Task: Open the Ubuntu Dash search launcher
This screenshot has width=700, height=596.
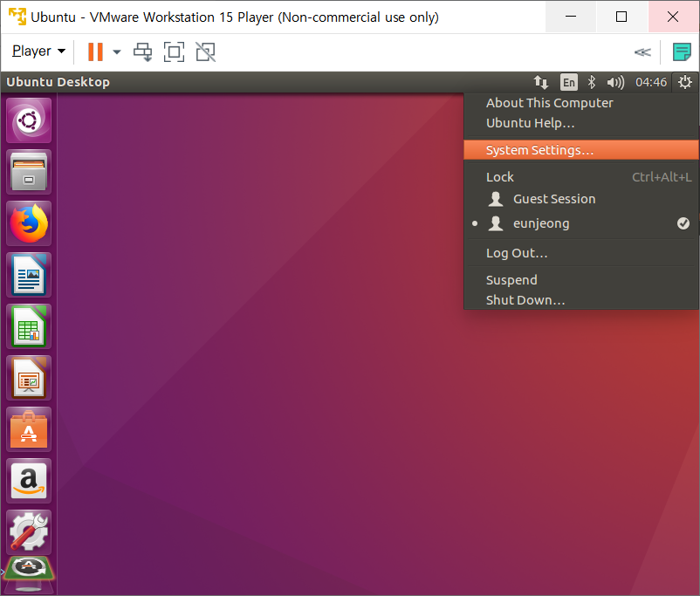Action: [x=29, y=120]
